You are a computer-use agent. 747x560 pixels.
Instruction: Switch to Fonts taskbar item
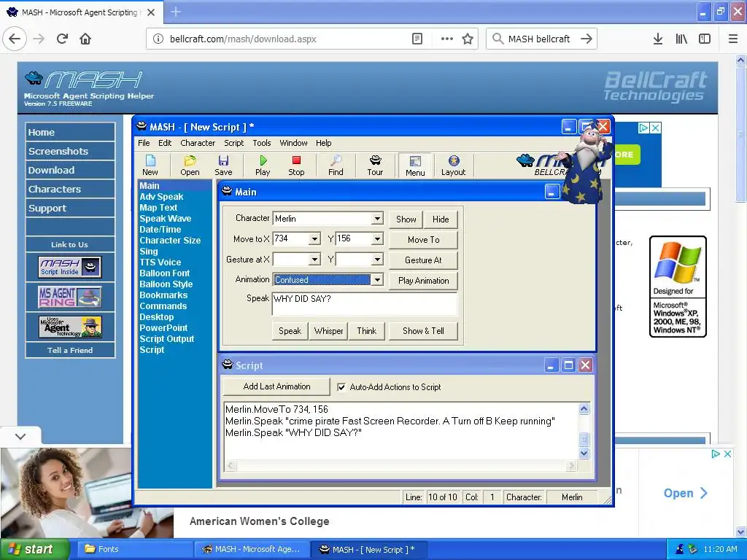pyautogui.click(x=133, y=549)
